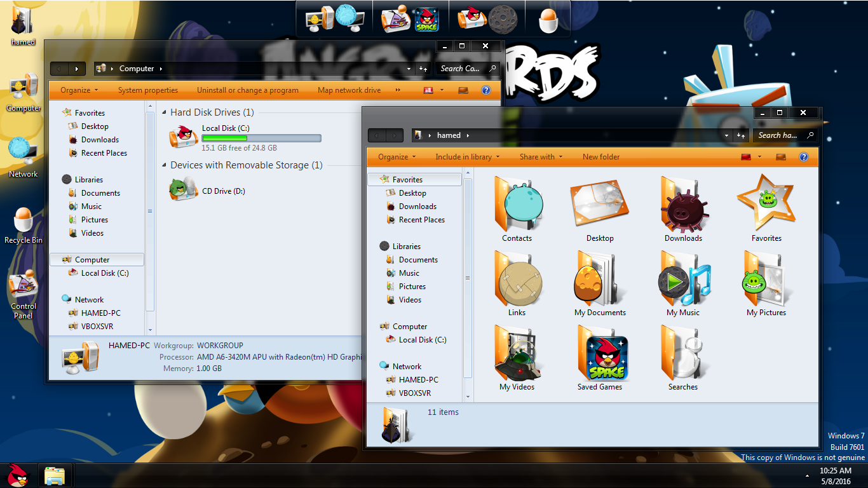Click the help icon in hamed window

click(803, 157)
